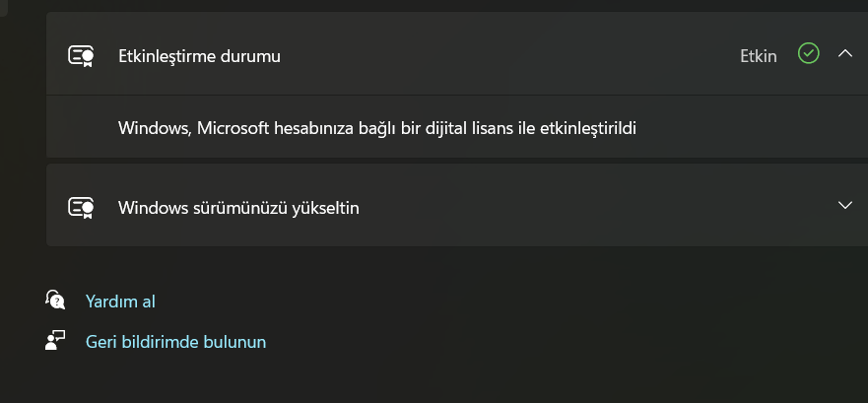Collapse Etkinleştirme durumu with up chevron

point(844,54)
